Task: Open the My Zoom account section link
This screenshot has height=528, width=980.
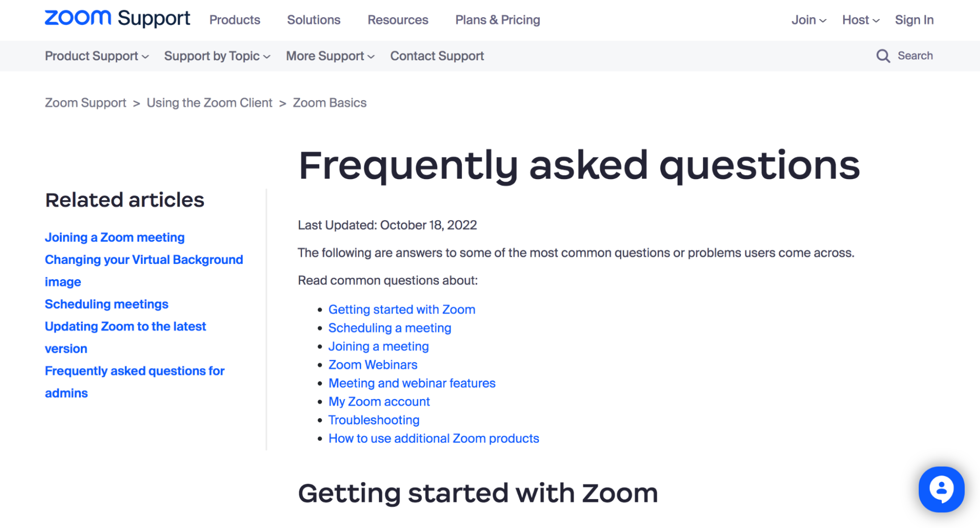Action: (378, 401)
